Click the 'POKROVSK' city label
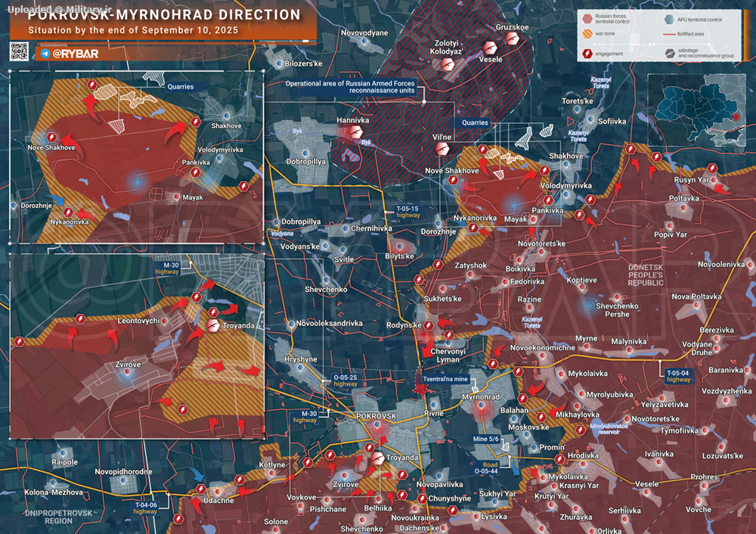The image size is (756, 534). click(376, 416)
